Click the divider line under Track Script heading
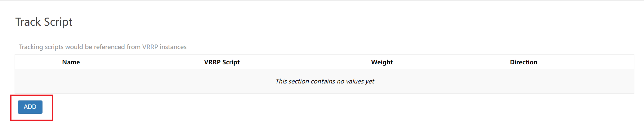644x136 pixels. tap(324, 35)
